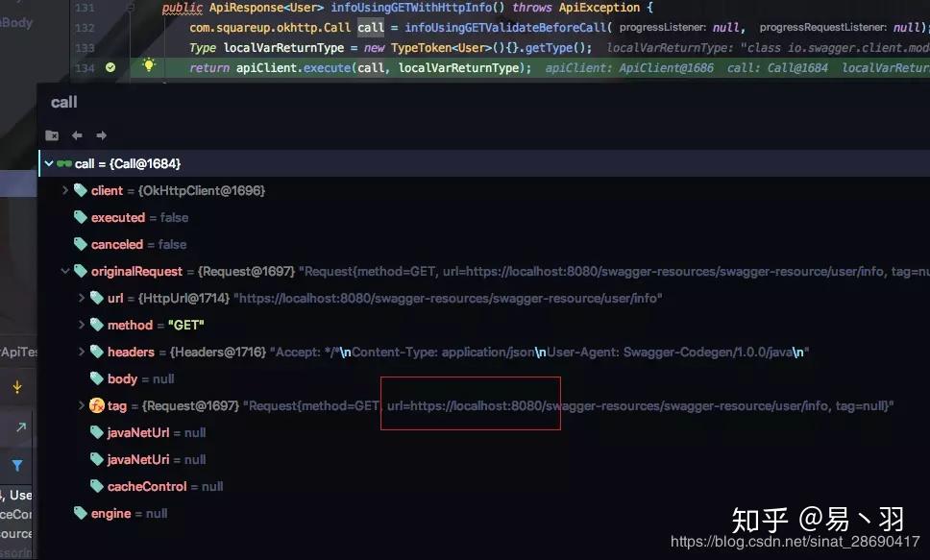The width and height of the screenshot is (930, 560).
Task: Select the folder-with-x icon in the call popup
Action: 52,135
